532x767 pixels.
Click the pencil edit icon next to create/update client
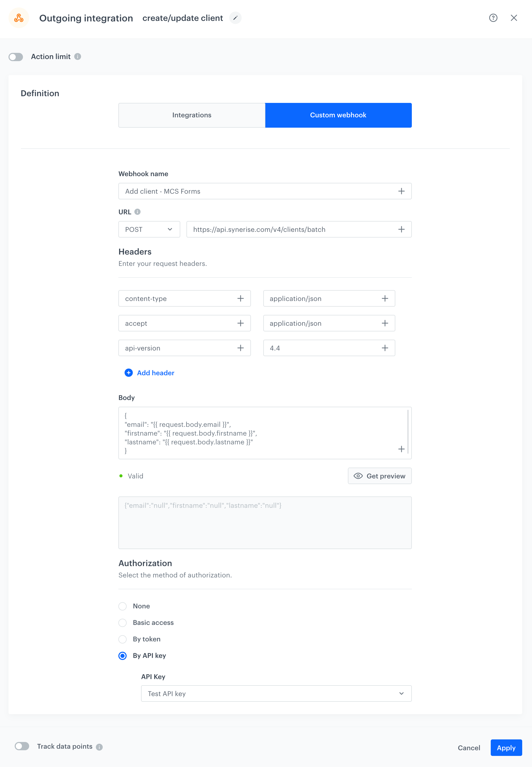point(236,18)
